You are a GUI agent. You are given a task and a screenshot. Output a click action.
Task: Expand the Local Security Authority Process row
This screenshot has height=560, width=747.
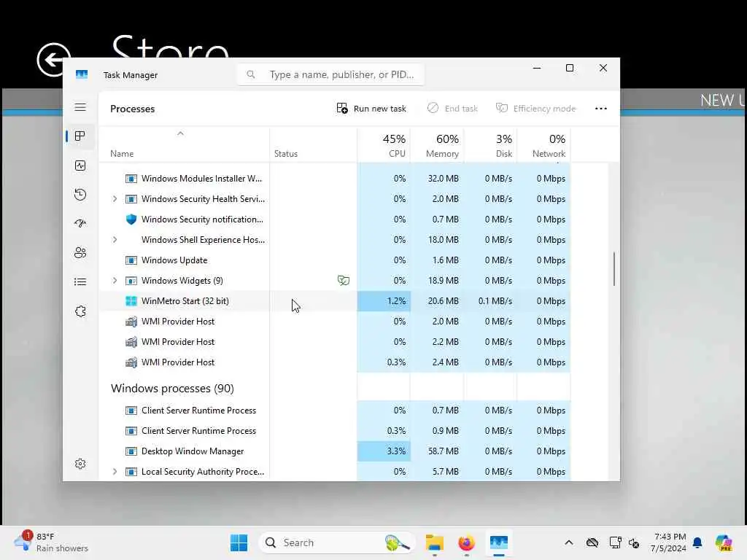(115, 472)
